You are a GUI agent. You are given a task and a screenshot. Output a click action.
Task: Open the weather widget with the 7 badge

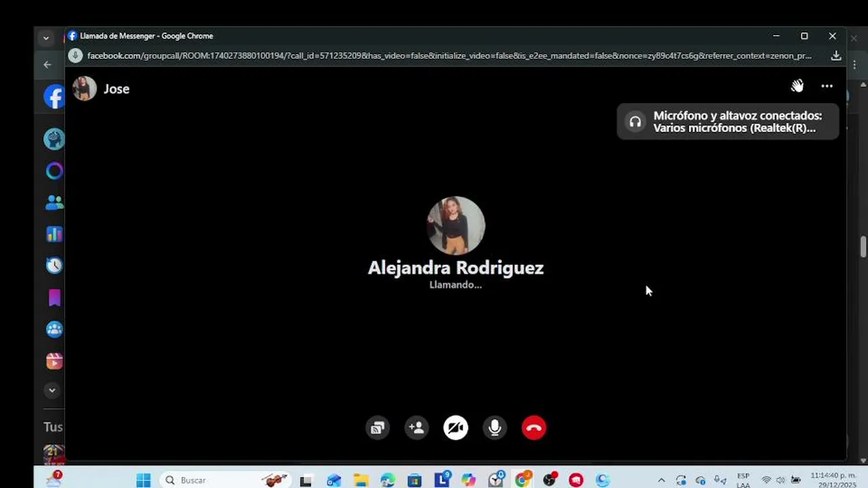coord(53,479)
